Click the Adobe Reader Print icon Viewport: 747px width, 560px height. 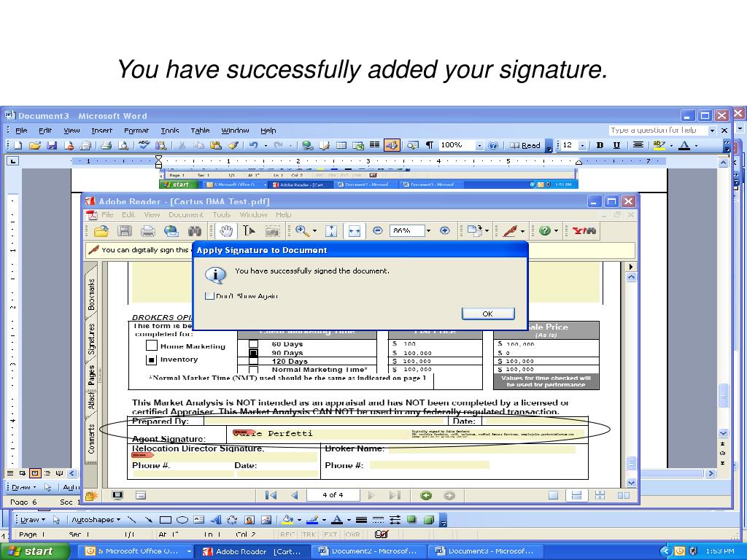point(147,231)
